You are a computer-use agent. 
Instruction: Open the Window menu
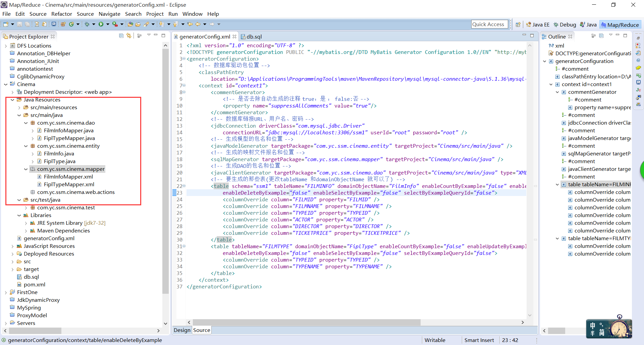pos(193,14)
